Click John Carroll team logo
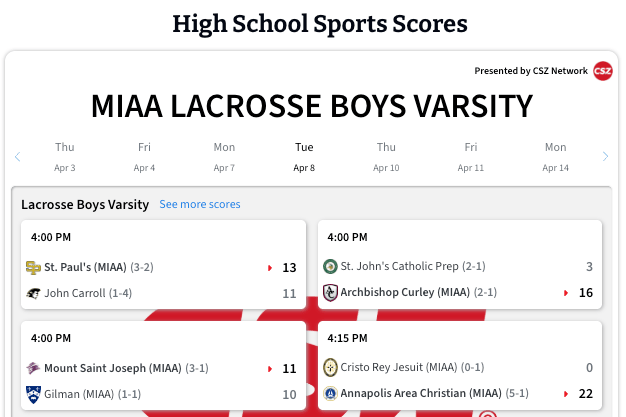 coord(33,294)
